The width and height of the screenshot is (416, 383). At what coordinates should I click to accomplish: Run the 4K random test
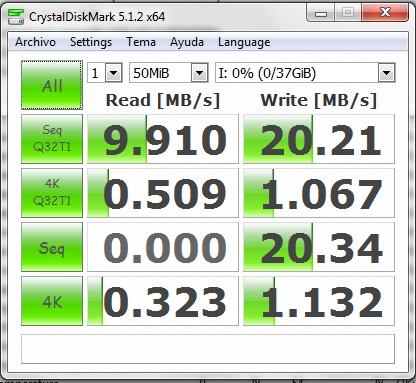coord(52,301)
